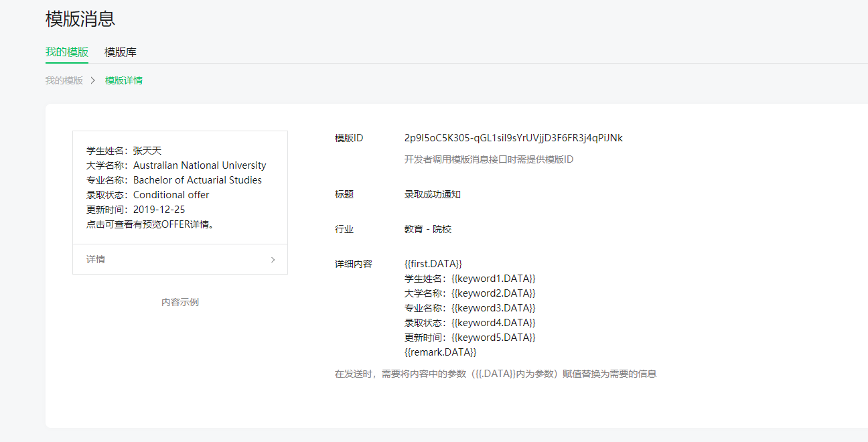This screenshot has height=442, width=868.
Task: Open the 详情 link in preview card
Action: 96,259
